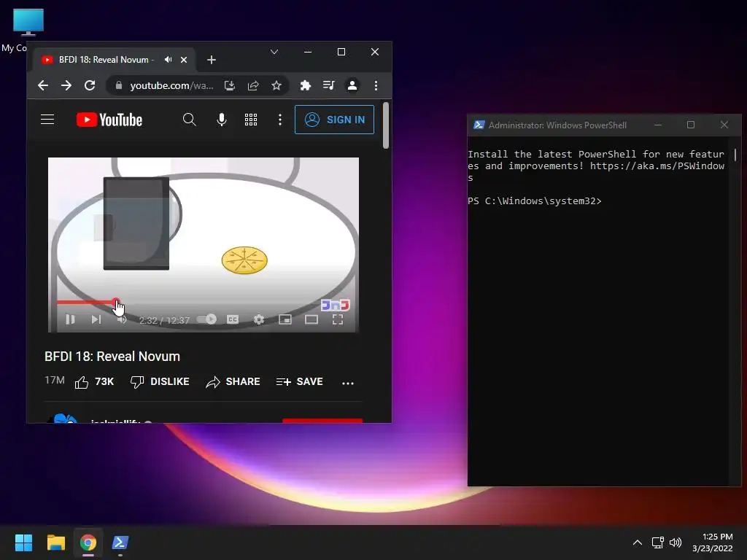
Task: Click share this page icon
Action: [x=253, y=86]
